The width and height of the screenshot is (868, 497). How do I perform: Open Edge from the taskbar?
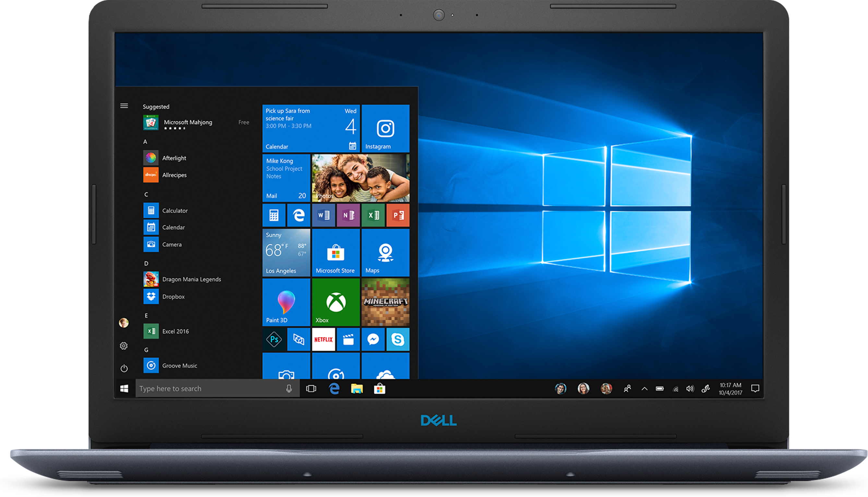click(334, 388)
